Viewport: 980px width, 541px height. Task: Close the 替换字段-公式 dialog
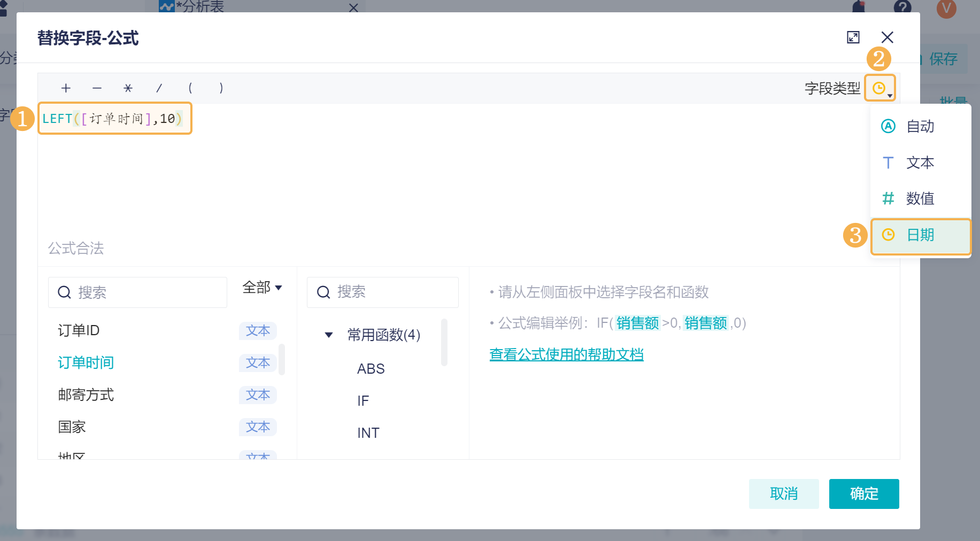(888, 37)
